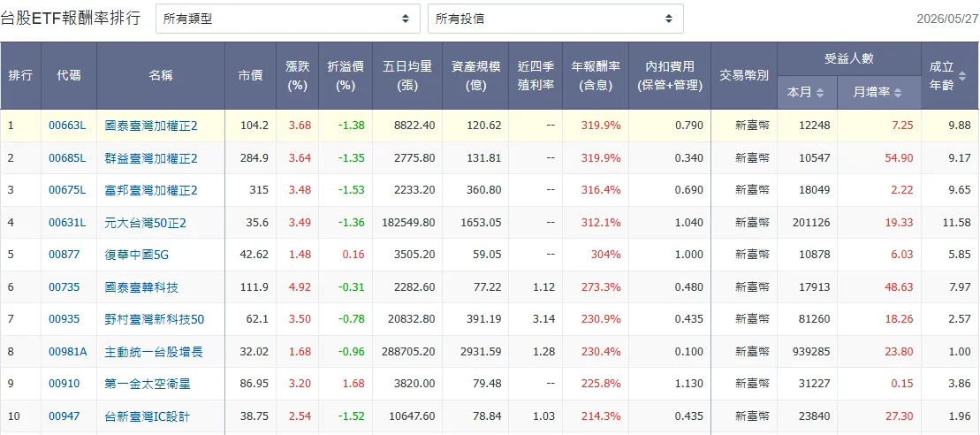980x435 pixels.
Task: Open ETF code 00735 link
Action: point(65,286)
